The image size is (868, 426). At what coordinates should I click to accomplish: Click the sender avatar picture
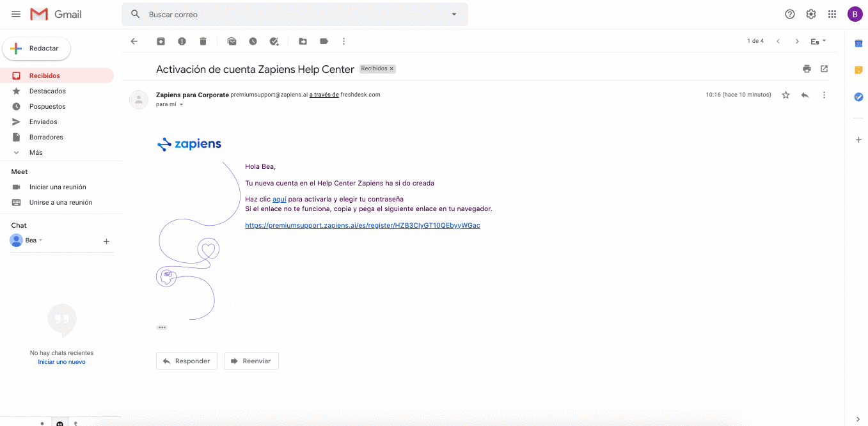click(x=139, y=100)
